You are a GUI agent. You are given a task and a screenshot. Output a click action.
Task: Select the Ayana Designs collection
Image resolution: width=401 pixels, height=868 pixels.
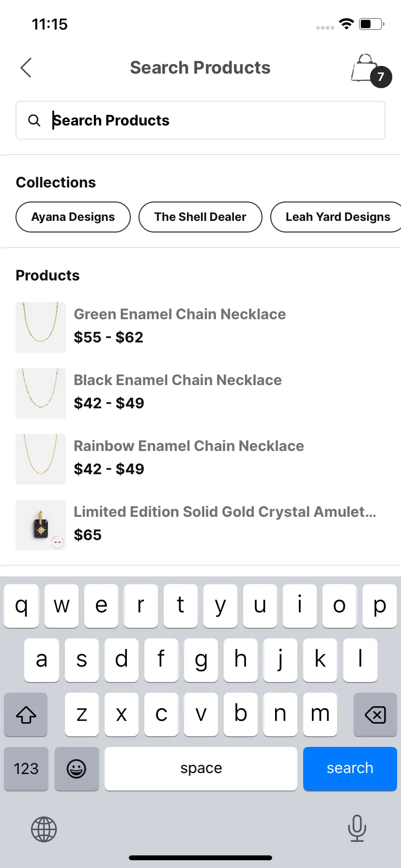click(73, 217)
